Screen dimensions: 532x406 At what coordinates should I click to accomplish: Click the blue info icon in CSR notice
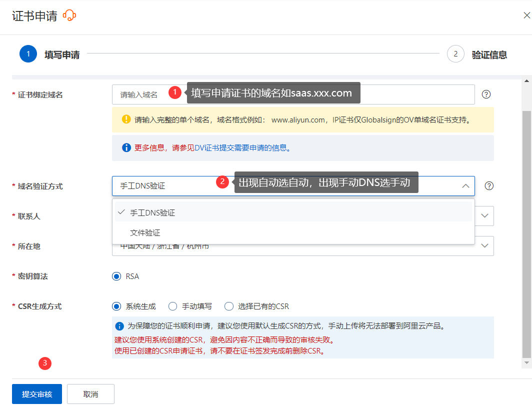tap(119, 326)
